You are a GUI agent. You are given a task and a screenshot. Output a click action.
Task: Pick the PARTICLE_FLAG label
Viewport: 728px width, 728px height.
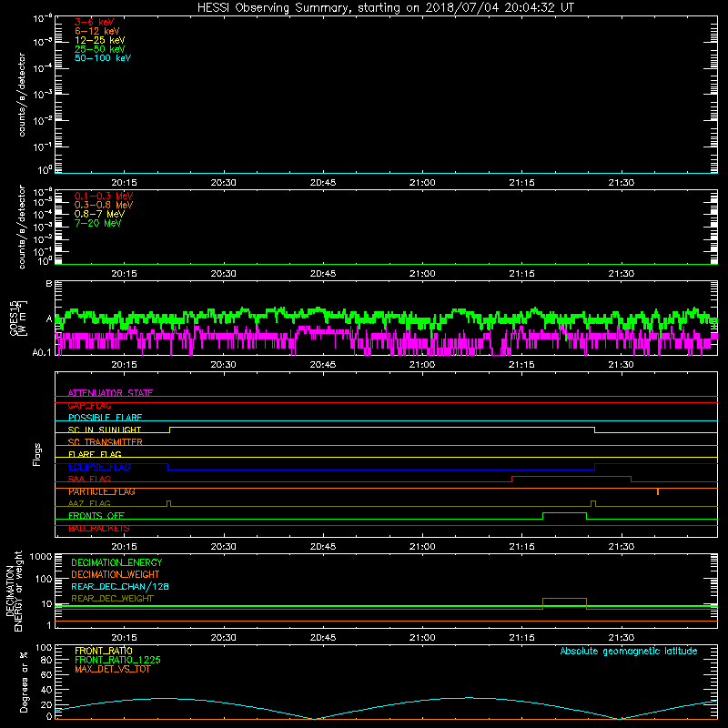[x=102, y=491]
